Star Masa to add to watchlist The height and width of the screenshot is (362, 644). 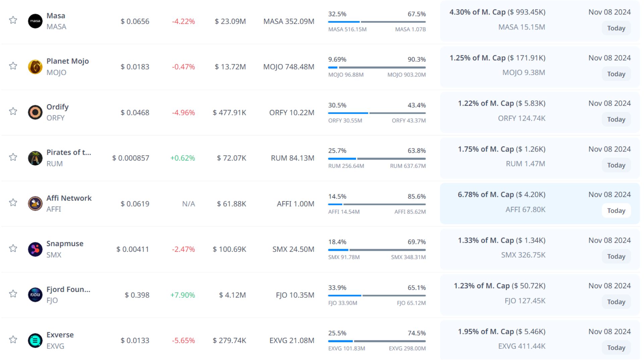point(13,20)
